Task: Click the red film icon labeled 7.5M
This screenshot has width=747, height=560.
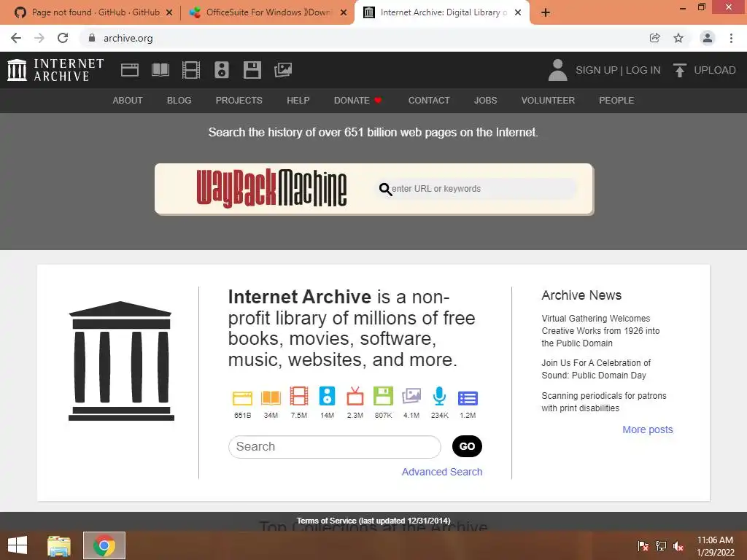Action: click(x=298, y=396)
